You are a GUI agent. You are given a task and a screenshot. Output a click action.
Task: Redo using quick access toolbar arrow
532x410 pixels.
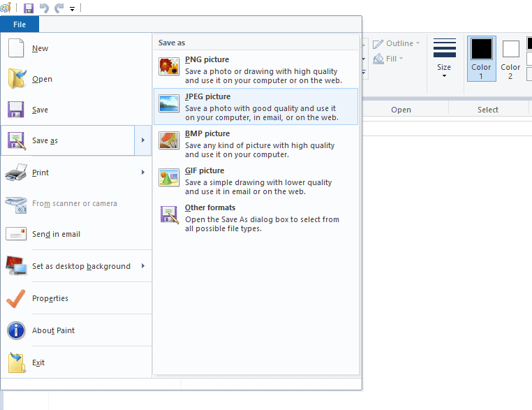59,8
